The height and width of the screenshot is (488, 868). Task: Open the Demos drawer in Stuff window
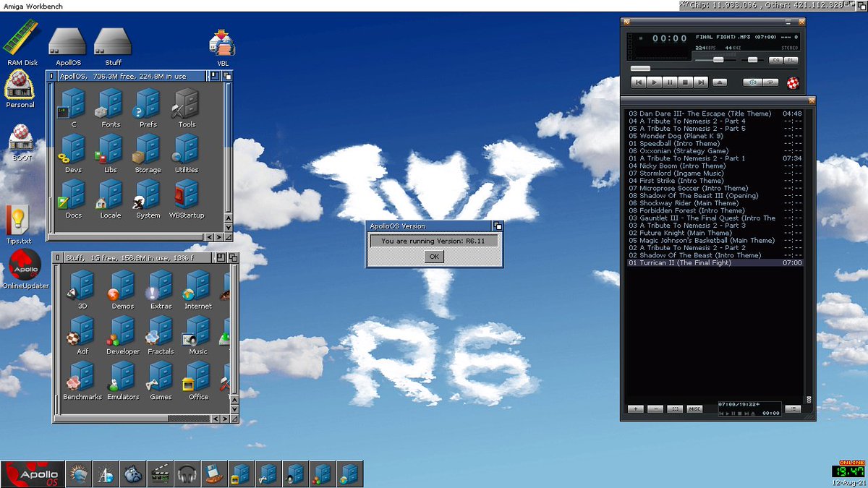click(122, 289)
